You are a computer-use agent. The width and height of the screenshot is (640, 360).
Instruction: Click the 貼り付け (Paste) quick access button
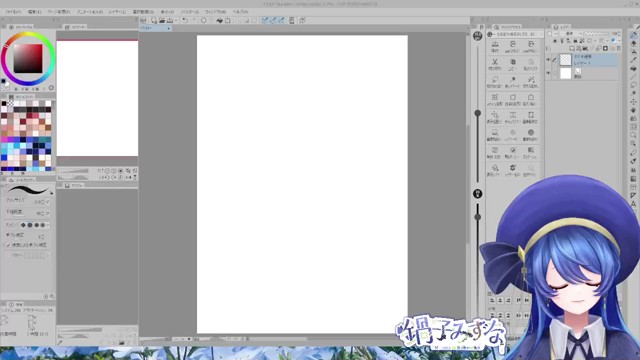(531, 64)
